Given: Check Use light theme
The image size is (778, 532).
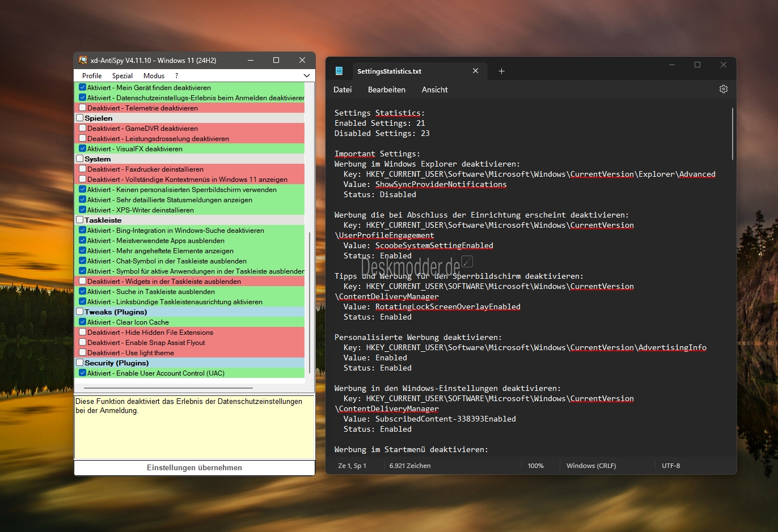Looking at the screenshot, I should [82, 352].
